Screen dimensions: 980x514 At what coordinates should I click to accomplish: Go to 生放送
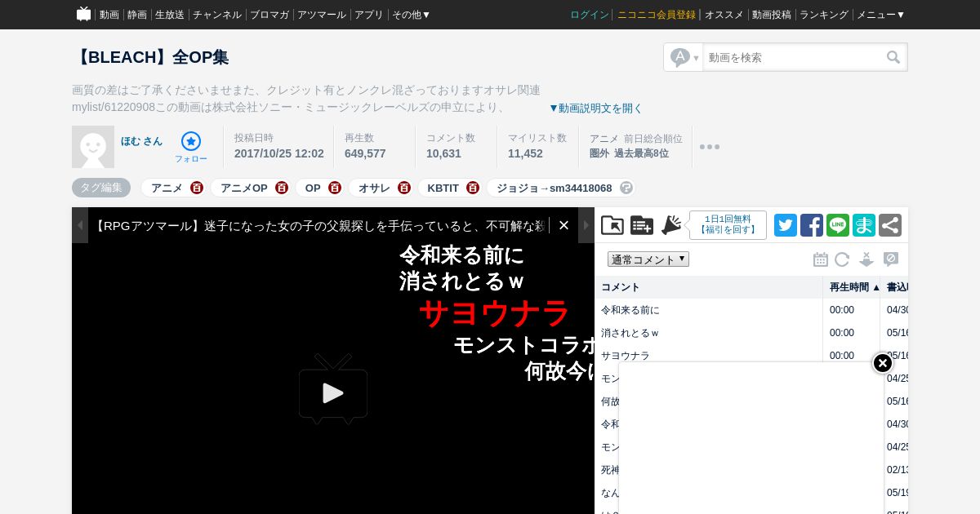(x=170, y=15)
